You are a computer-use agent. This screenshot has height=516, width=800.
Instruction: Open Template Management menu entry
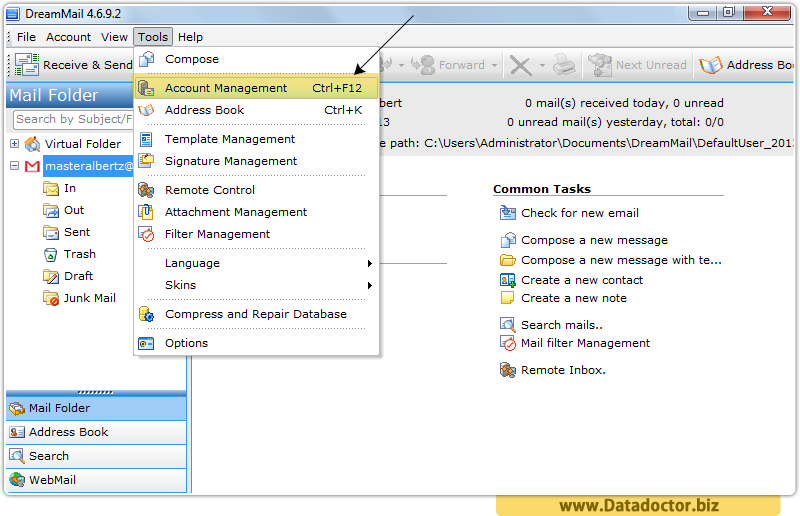[257, 139]
